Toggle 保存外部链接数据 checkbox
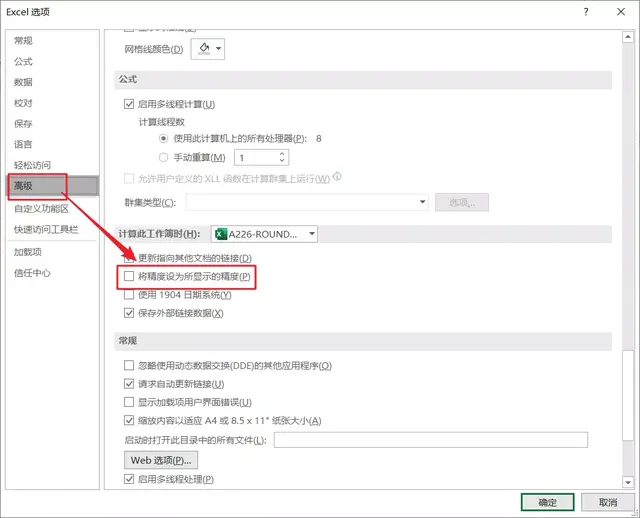 [x=129, y=313]
